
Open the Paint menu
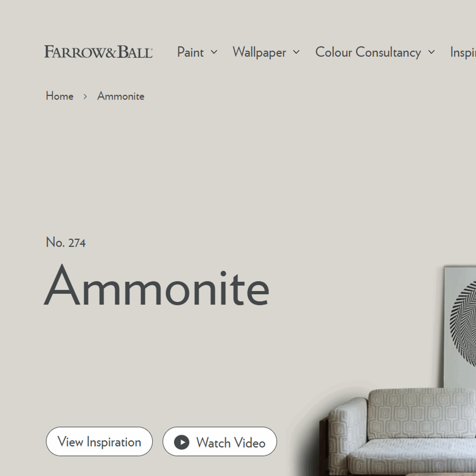(x=190, y=52)
